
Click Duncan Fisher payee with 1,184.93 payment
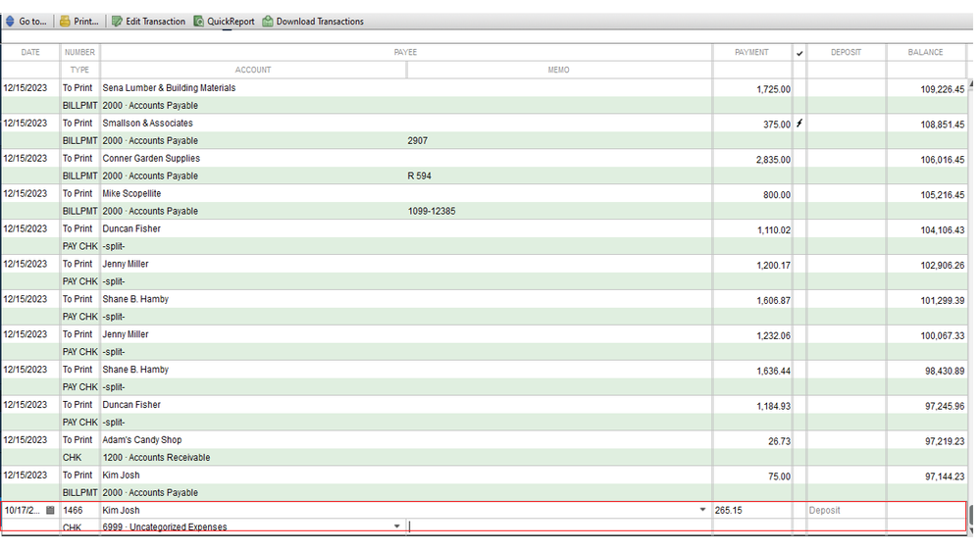[131, 405]
